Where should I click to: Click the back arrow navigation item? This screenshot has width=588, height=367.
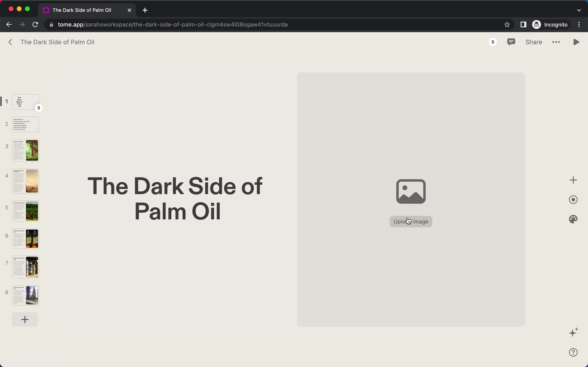(x=11, y=42)
